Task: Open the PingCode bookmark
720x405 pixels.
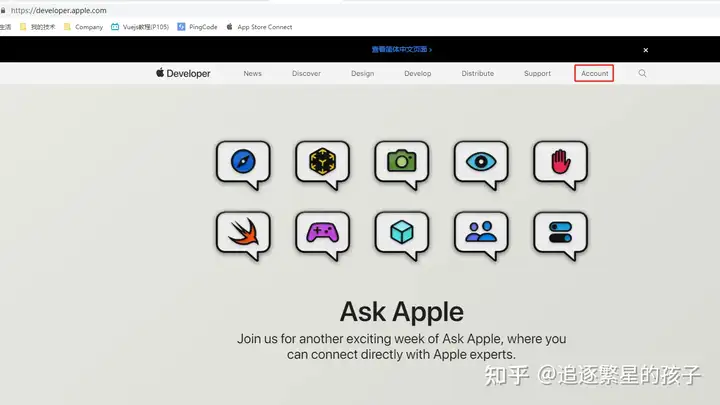Action: (197, 27)
